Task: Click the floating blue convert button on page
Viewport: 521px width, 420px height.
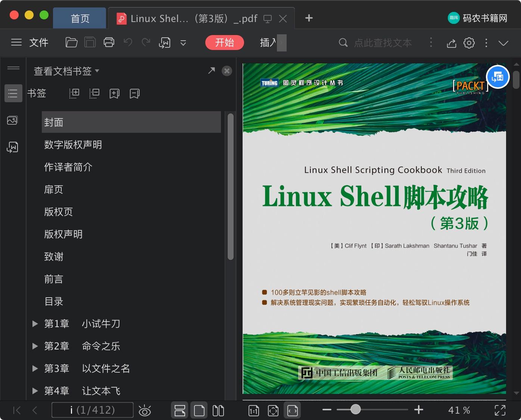Action: pos(498,77)
